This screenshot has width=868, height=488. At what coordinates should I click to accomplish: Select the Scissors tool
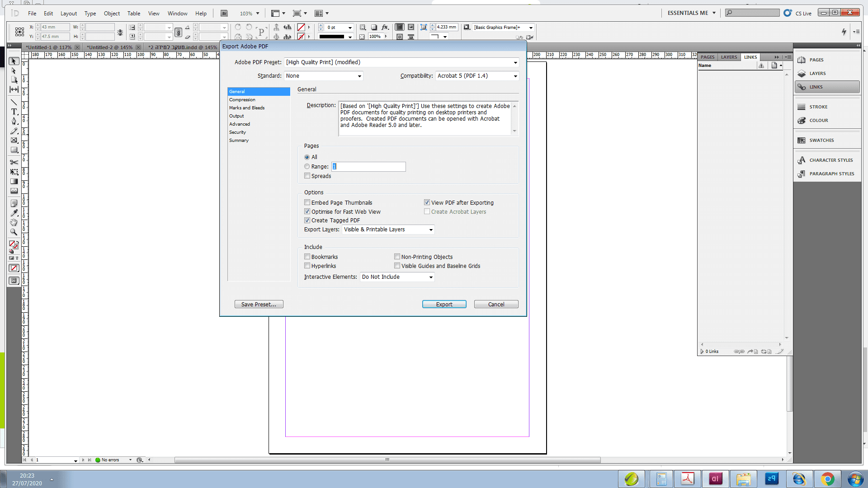pos(14,162)
